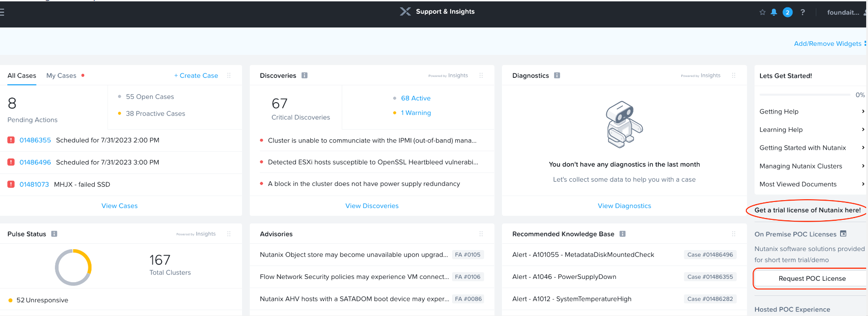Grab the Advisories widget drag handle

[x=481, y=234]
